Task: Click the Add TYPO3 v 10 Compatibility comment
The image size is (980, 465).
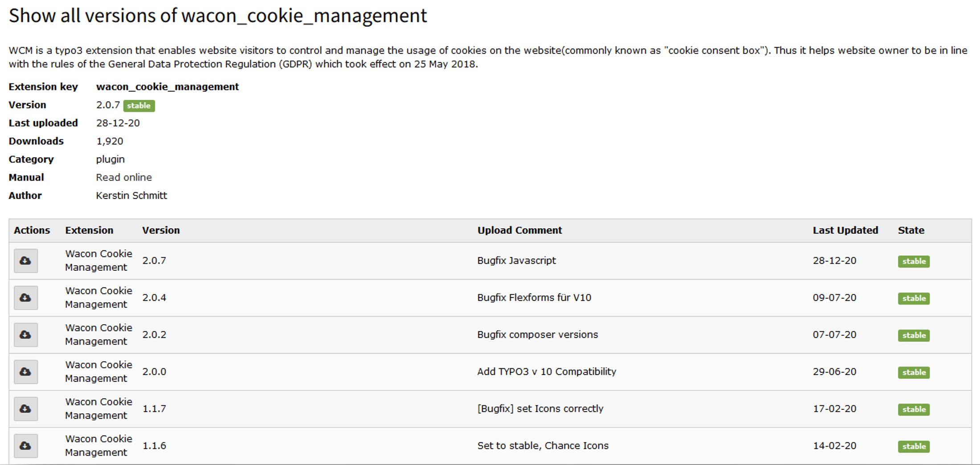Action: click(547, 371)
